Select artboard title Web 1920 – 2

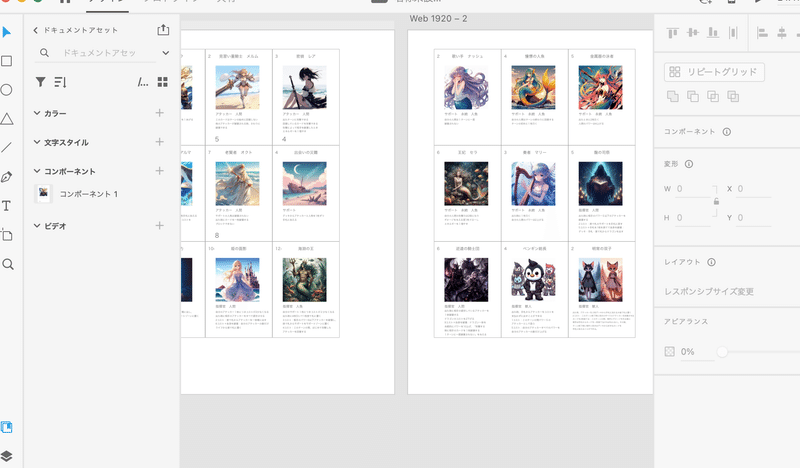[438, 19]
